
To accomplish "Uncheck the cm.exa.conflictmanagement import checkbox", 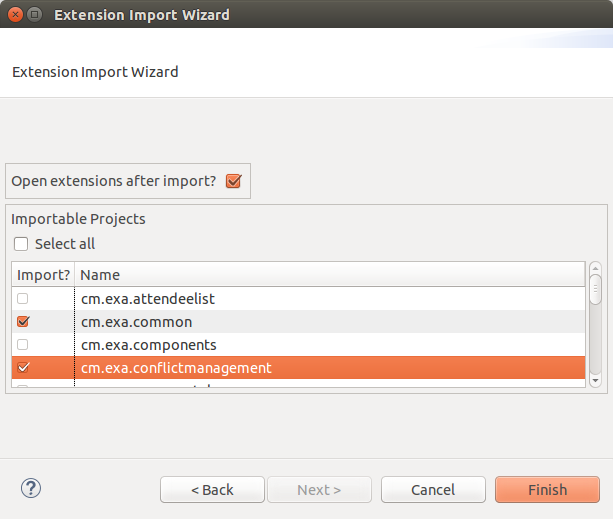I will point(23,368).
